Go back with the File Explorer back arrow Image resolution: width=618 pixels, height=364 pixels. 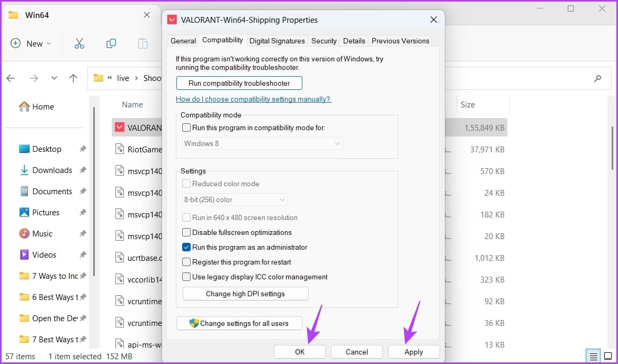point(11,78)
